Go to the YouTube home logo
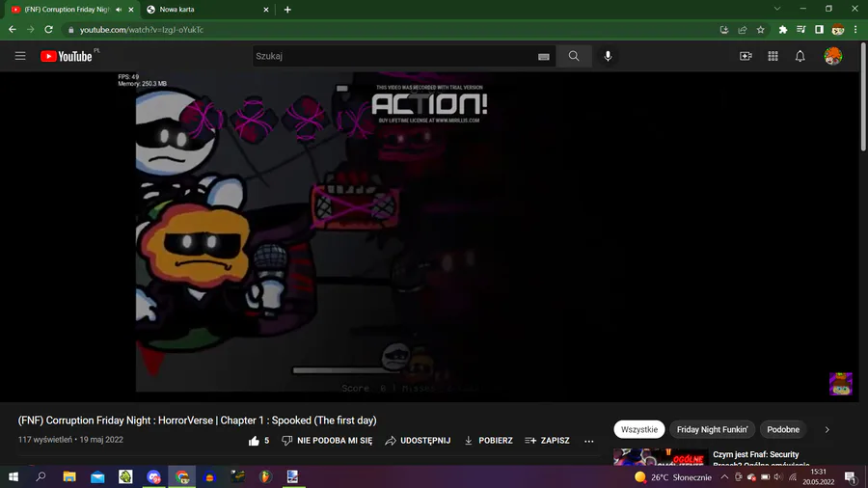The width and height of the screenshot is (868, 488). (66, 56)
